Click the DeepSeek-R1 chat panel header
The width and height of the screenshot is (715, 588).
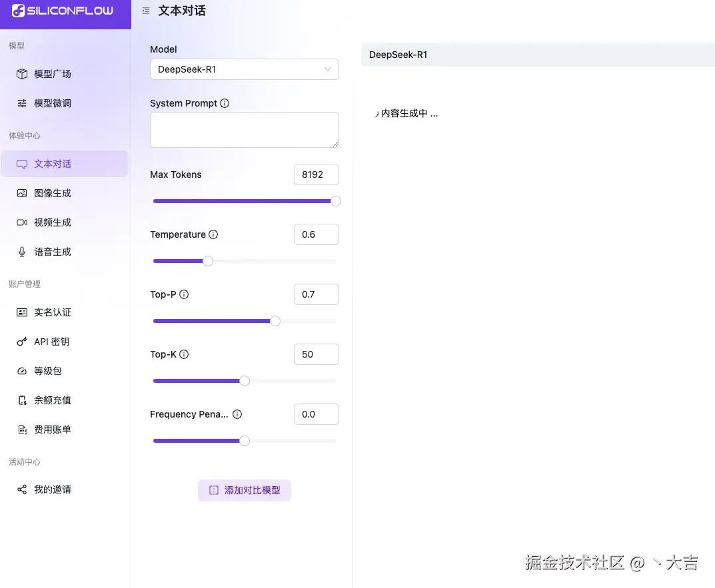pos(538,55)
